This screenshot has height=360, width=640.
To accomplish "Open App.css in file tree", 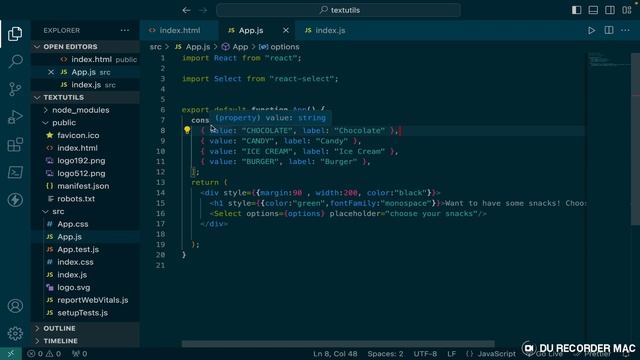I will pos(85,224).
